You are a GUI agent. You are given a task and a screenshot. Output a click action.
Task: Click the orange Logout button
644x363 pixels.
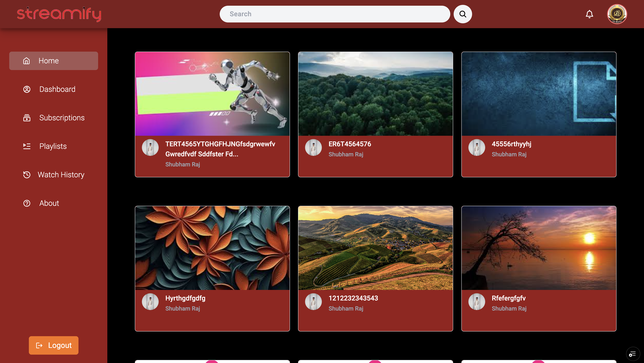tap(53, 345)
